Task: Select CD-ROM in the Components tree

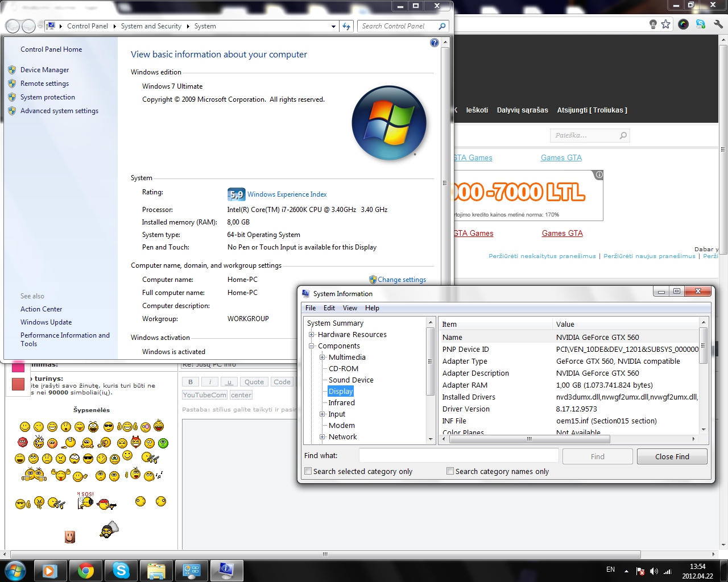Action: 344,369
